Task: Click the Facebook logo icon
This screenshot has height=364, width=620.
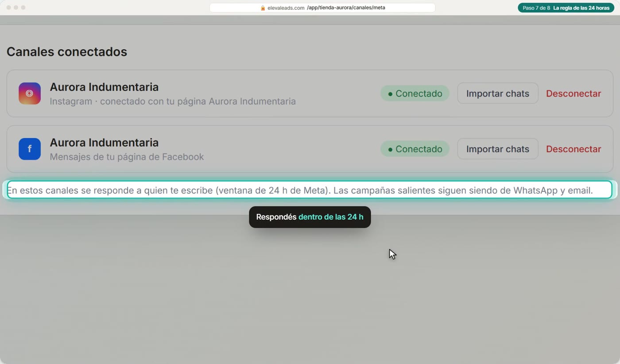Action: (30, 149)
